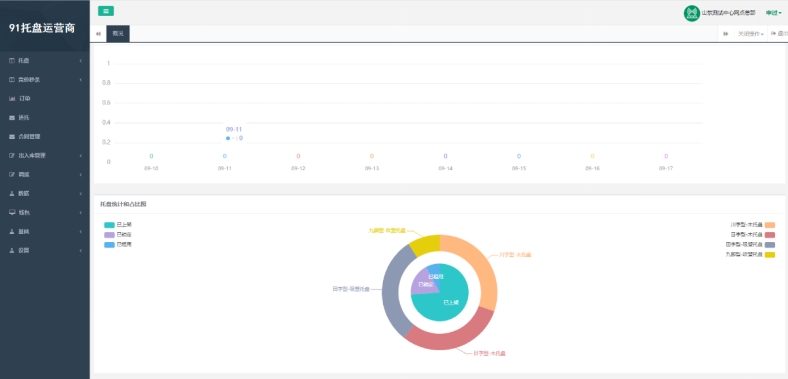Viewport: 788px width, 379px height.
Task: Click the orange outer ring pie segment
Action: click(x=479, y=264)
